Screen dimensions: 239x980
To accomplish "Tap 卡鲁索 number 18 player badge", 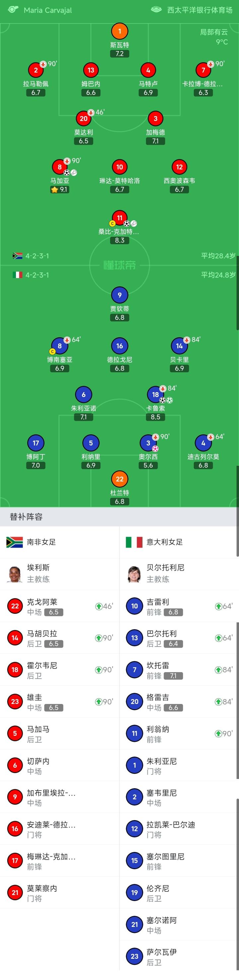I will 155,394.
